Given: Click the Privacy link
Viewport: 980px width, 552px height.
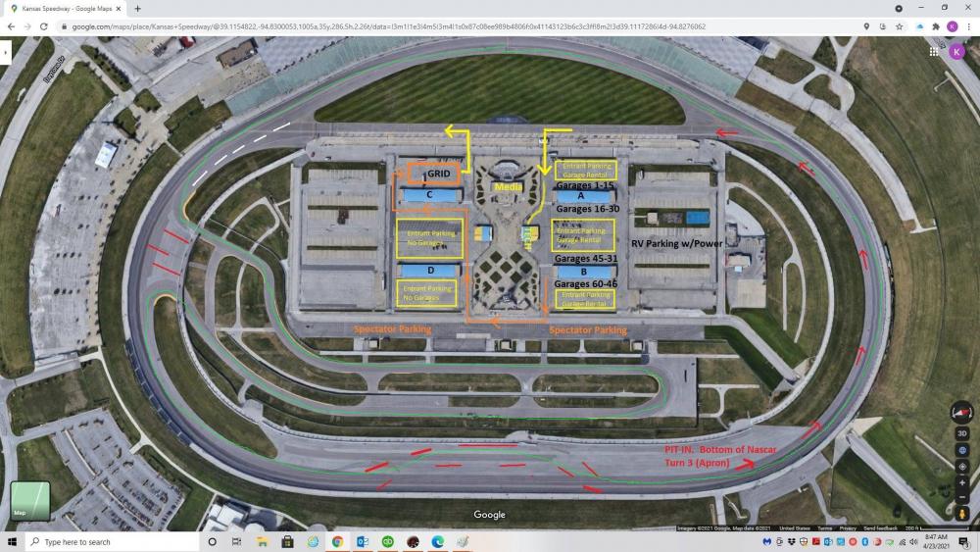Looking at the screenshot, I should [x=848, y=528].
